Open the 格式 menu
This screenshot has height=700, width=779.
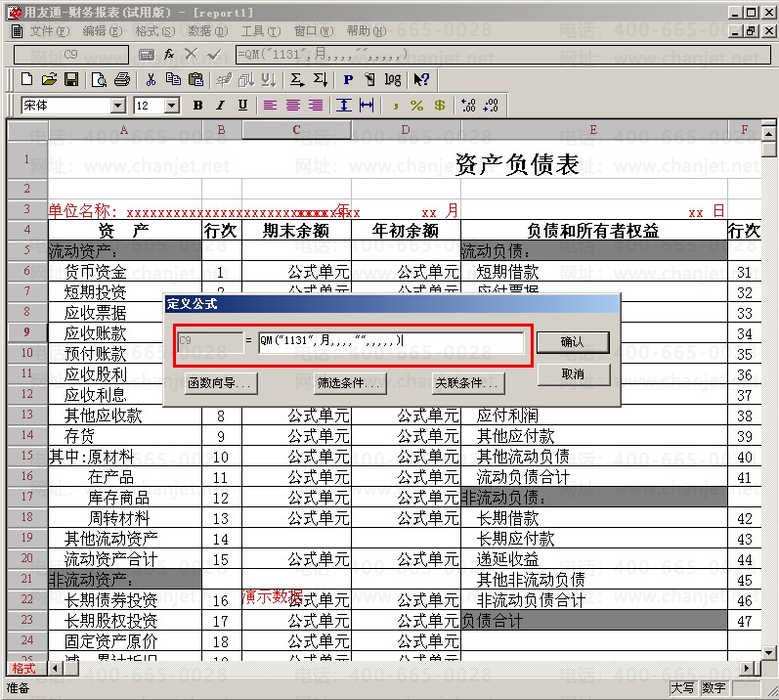click(x=155, y=31)
